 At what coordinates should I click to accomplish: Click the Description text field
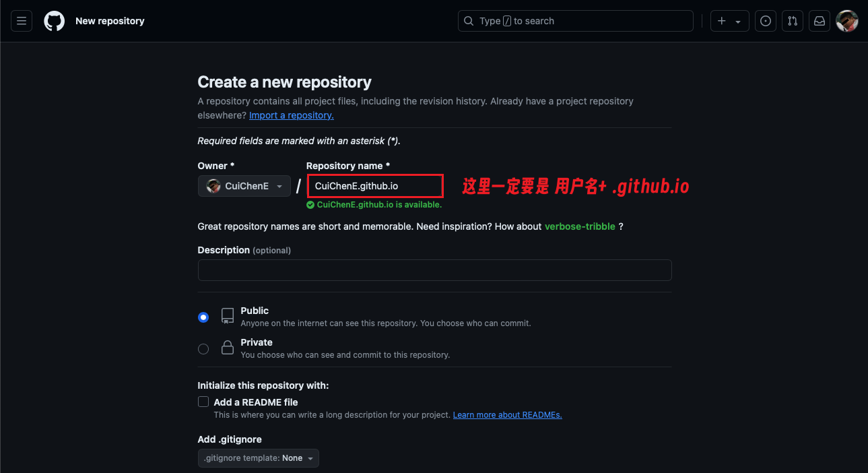coord(435,270)
